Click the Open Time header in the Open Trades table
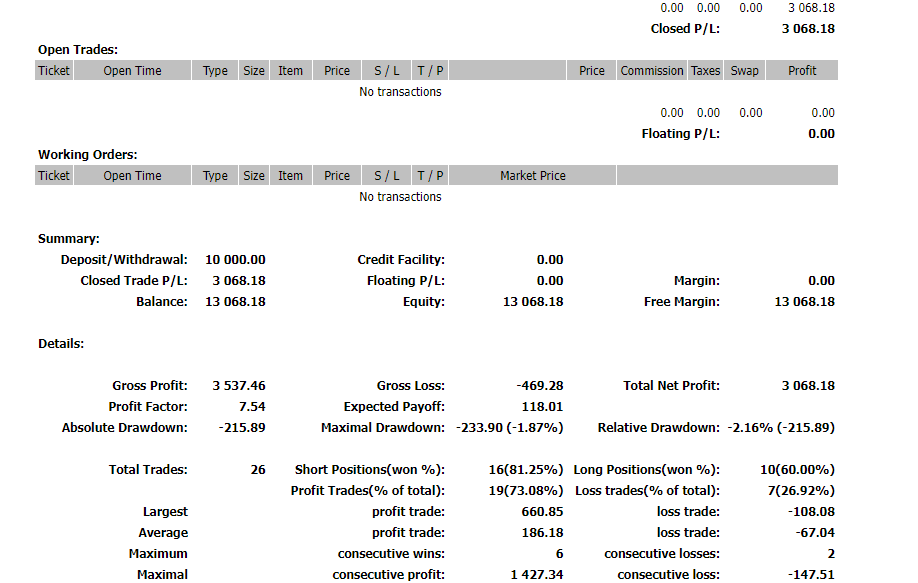918x583 pixels. (132, 70)
